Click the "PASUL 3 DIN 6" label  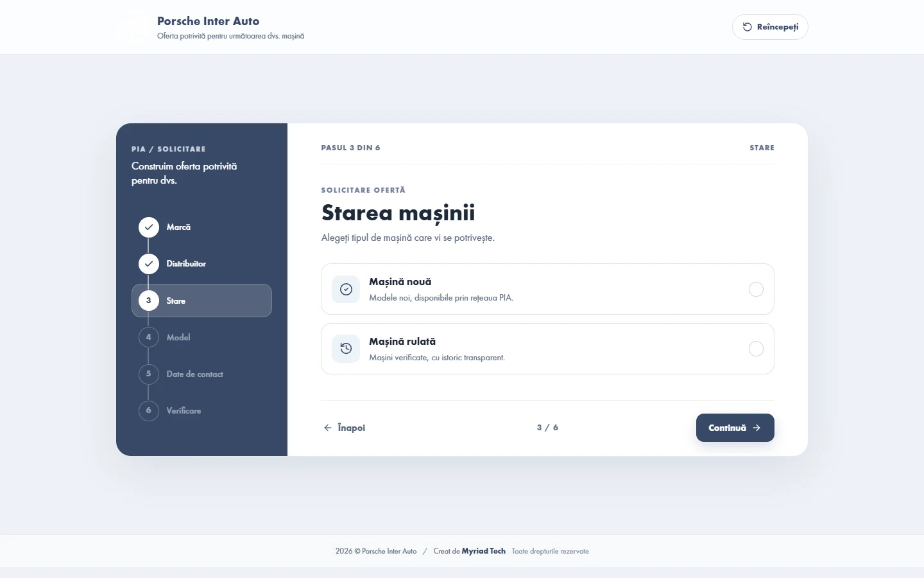pos(351,148)
